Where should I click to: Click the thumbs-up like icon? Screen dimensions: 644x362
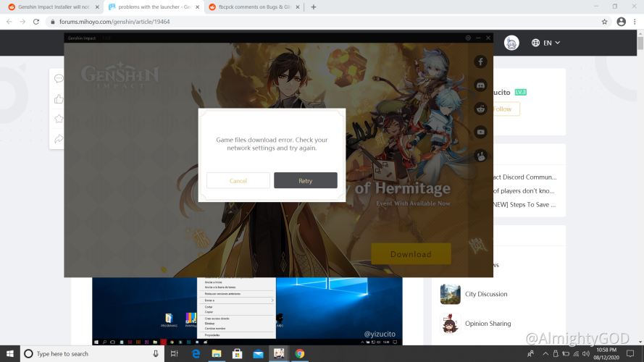pos(59,99)
